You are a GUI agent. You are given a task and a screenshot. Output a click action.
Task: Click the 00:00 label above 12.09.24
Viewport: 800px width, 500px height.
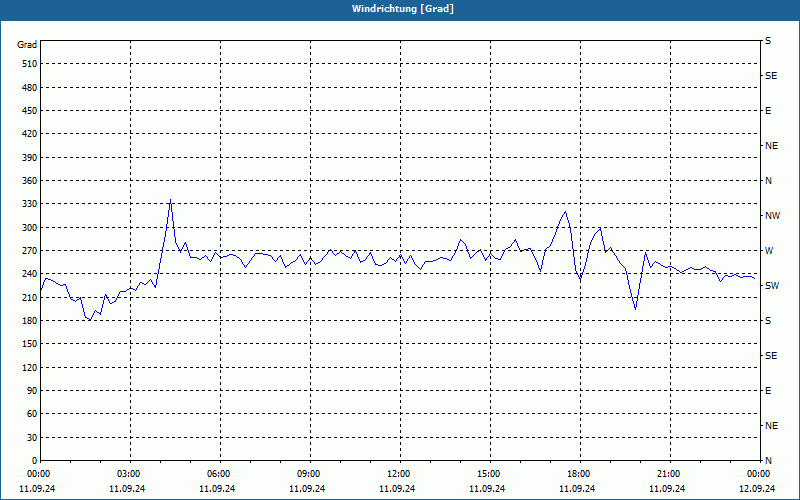tap(759, 474)
